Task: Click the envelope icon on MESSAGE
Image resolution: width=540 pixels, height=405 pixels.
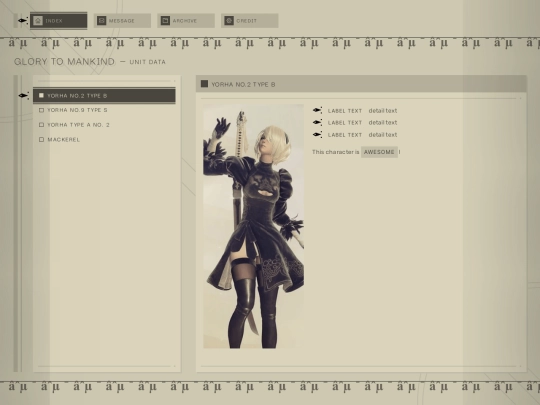Action: pos(102,21)
